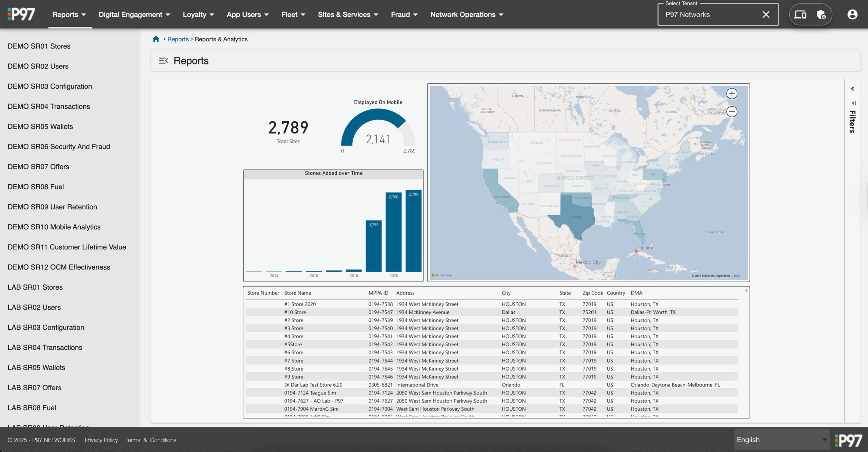Screen dimensions: 868x452
Task: Click the 2020 bar labeled 2,700
Action: 393,232
